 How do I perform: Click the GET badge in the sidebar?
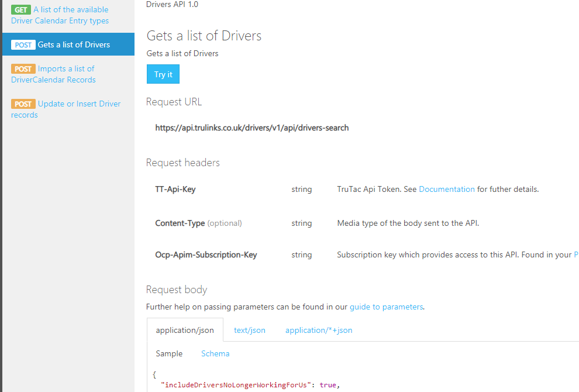pos(21,9)
